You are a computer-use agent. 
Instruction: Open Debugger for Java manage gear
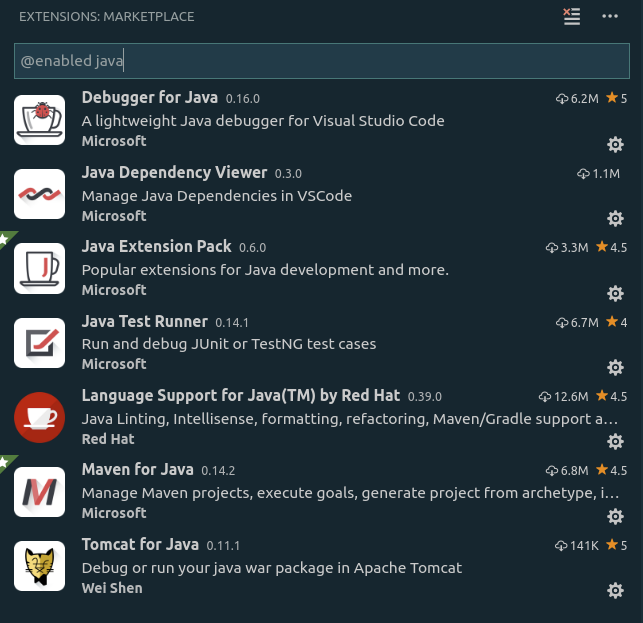coord(616,145)
